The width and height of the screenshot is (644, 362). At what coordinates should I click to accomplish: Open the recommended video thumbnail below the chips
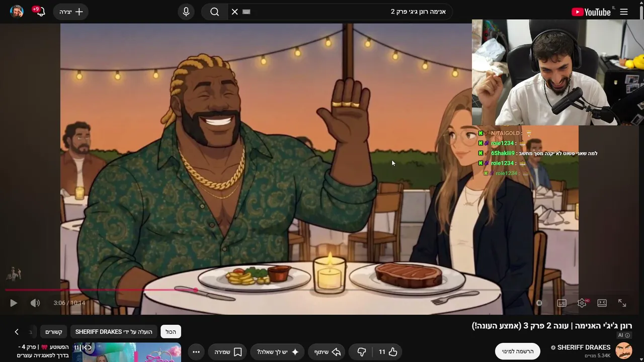[x=127, y=352]
